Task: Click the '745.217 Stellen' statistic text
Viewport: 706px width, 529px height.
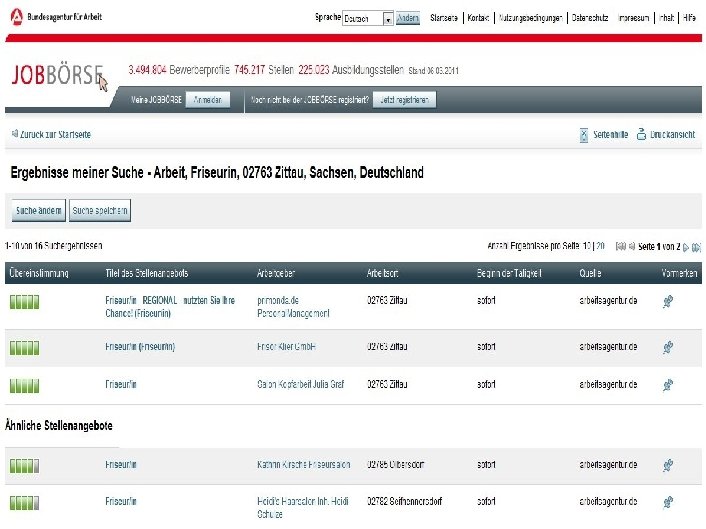Action: click(x=264, y=70)
